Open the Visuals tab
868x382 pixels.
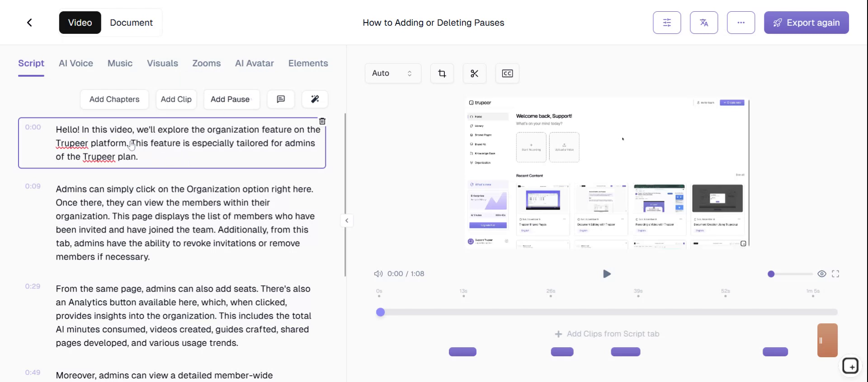162,63
